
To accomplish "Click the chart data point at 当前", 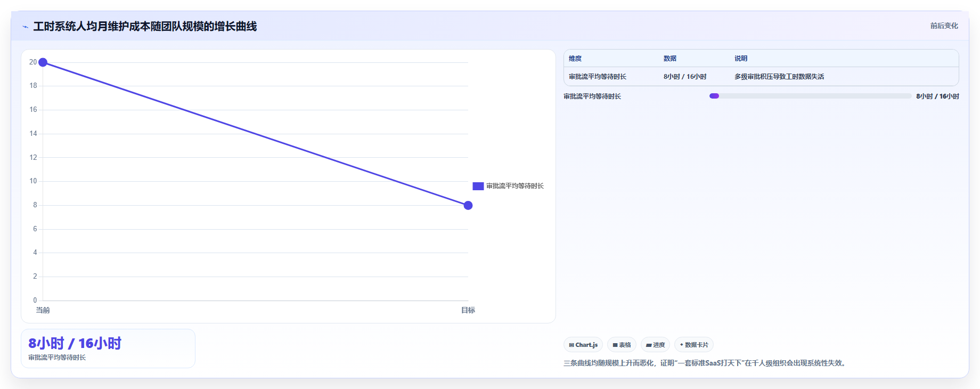I will click(43, 62).
